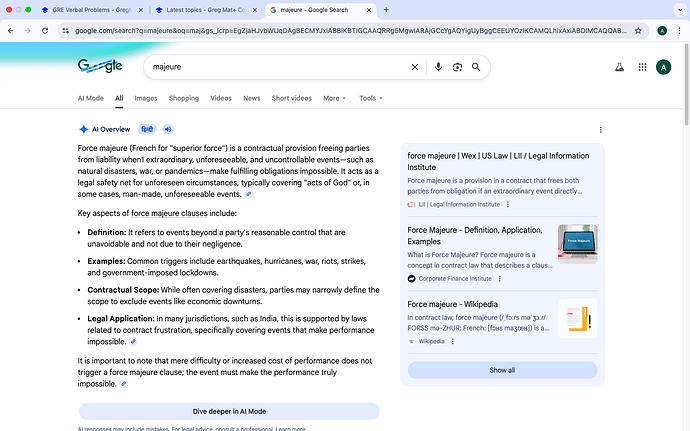Clear the search box with X icon
Viewport: 690px width, 431px height.
pos(415,67)
